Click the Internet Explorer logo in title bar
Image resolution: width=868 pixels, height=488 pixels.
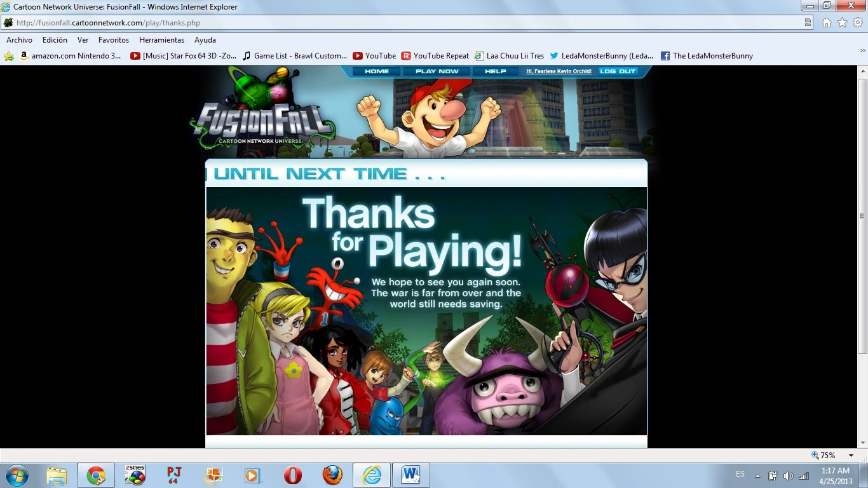(6, 7)
